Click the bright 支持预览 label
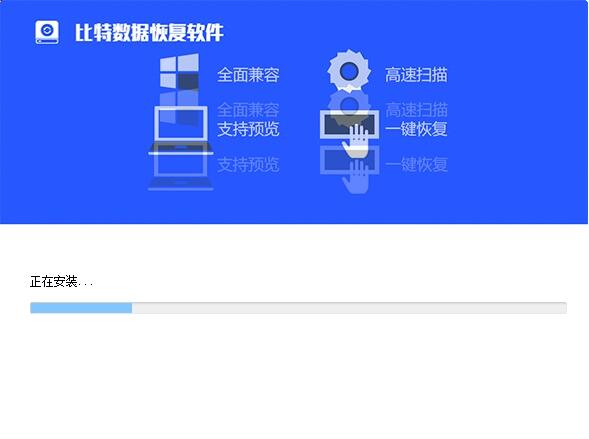 coord(248,129)
